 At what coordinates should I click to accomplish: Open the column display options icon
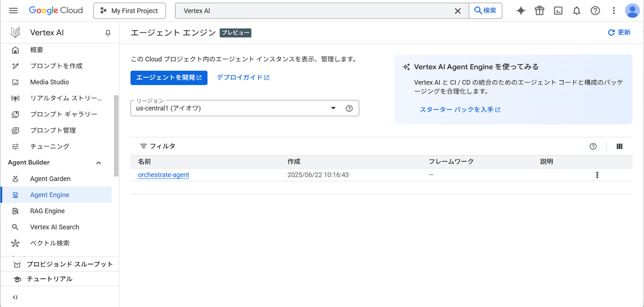click(x=619, y=146)
